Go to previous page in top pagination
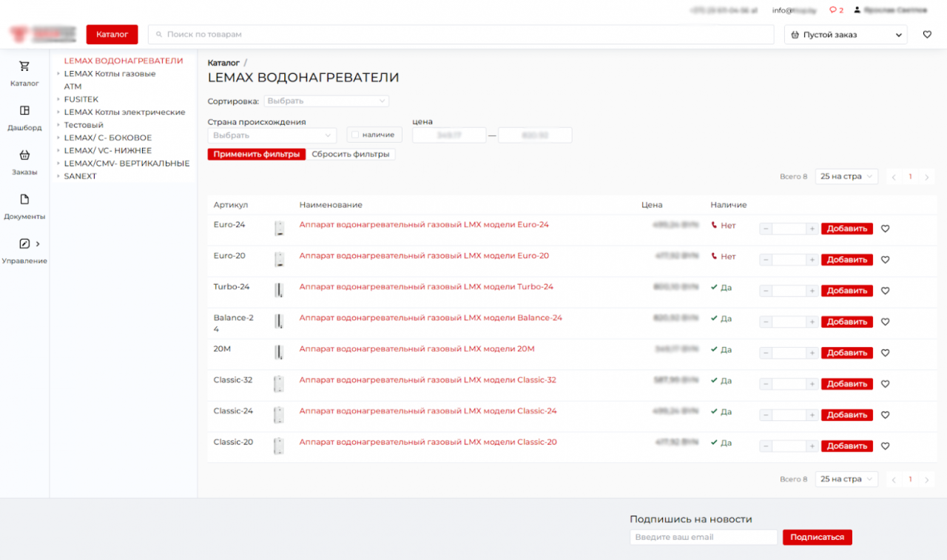 click(x=894, y=178)
